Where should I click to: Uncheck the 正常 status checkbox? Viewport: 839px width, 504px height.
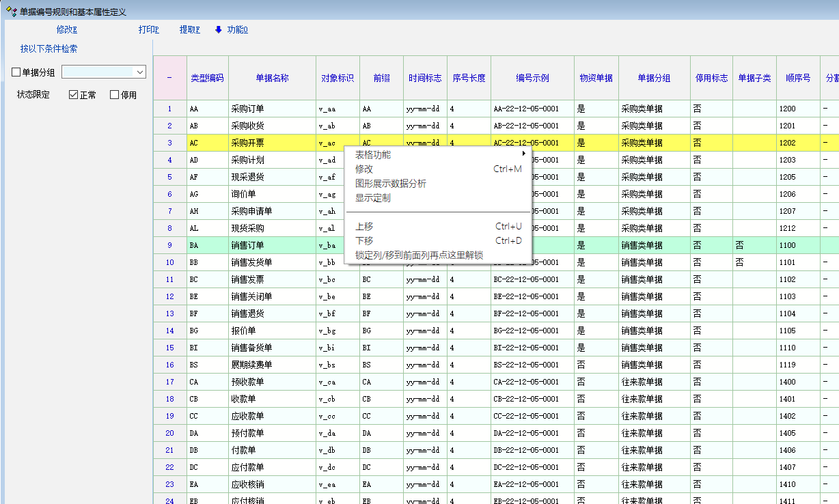click(x=74, y=95)
